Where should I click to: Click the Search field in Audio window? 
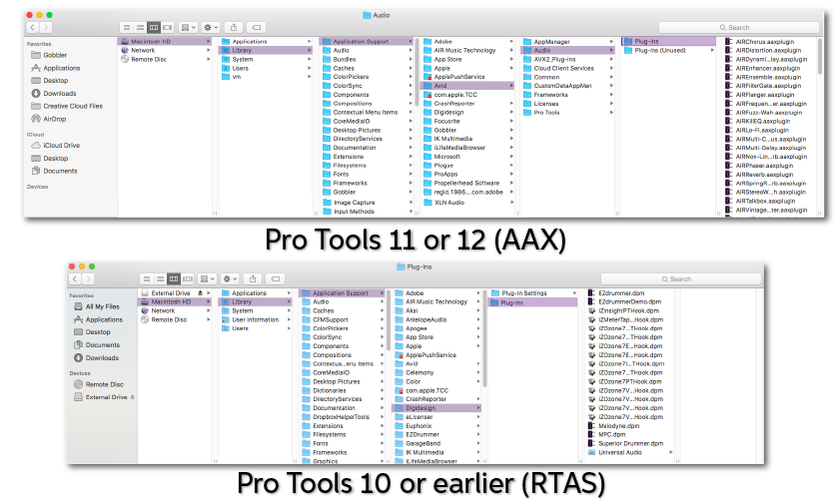(739, 27)
